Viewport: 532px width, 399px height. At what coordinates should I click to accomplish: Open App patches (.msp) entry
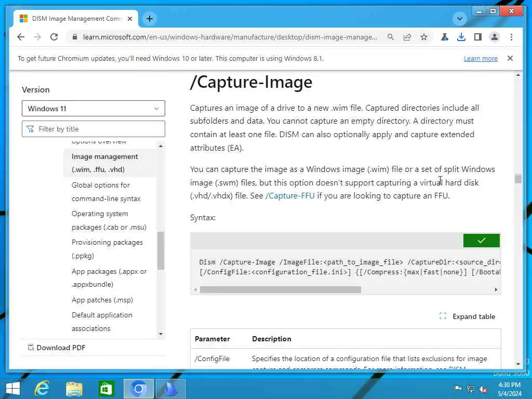(x=102, y=300)
